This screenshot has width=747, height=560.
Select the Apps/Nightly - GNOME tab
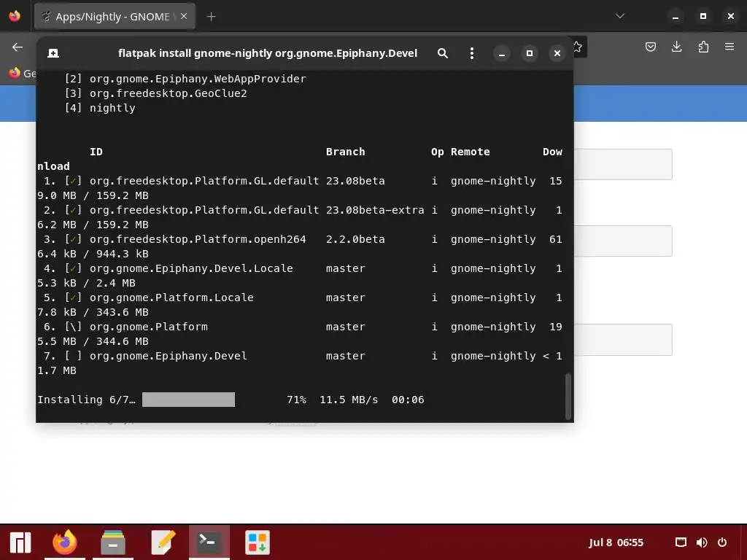[x=115, y=17]
